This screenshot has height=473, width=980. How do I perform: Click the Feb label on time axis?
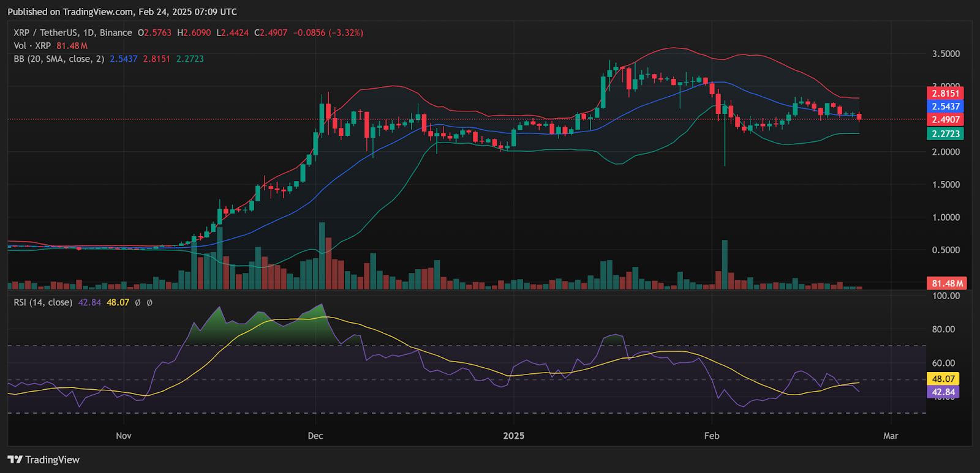(x=712, y=436)
